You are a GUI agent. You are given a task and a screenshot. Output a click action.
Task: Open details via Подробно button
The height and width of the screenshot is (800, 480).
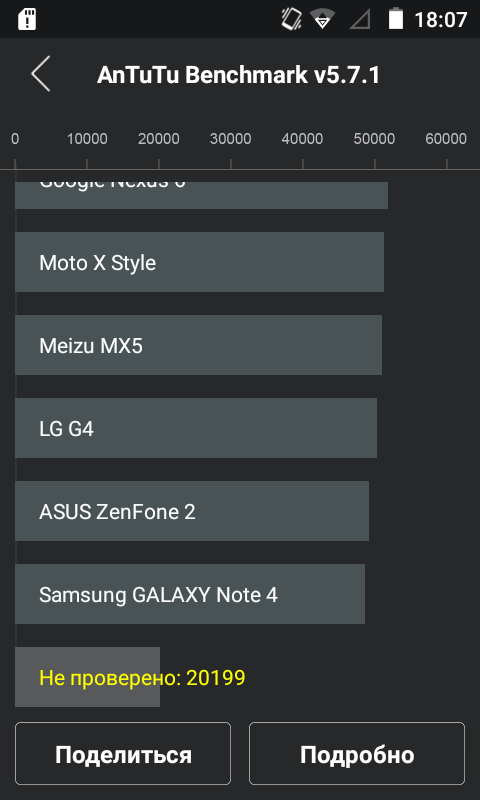click(357, 753)
